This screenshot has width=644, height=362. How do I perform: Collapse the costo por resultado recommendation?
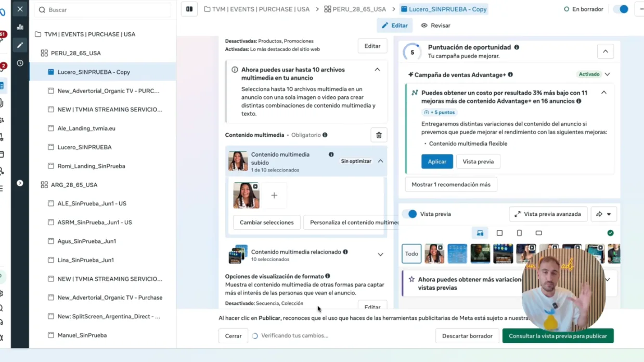[x=604, y=93]
